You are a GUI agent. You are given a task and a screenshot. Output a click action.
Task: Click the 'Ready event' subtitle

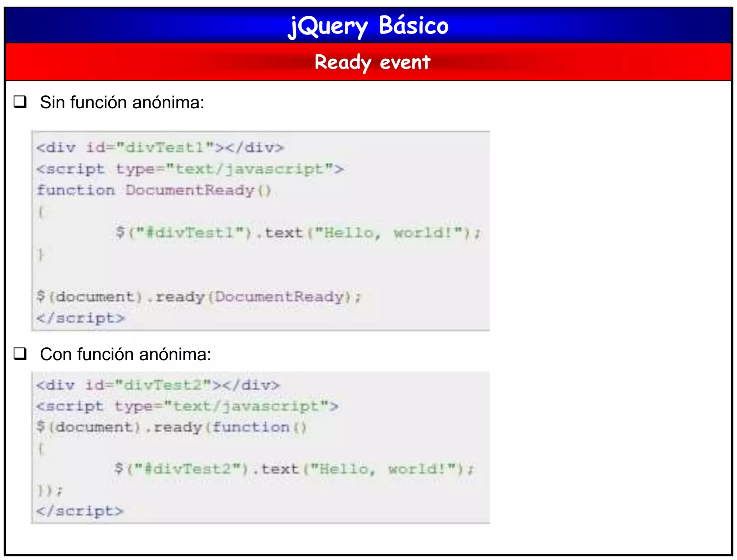pyautogui.click(x=372, y=62)
